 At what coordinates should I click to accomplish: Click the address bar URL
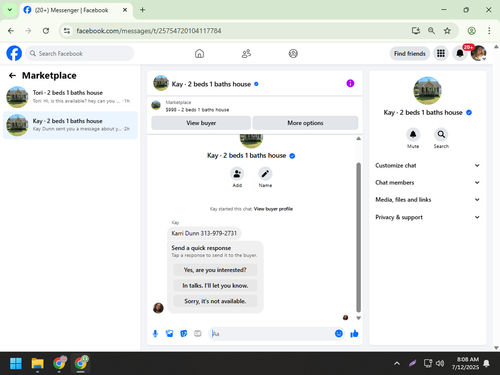click(149, 31)
